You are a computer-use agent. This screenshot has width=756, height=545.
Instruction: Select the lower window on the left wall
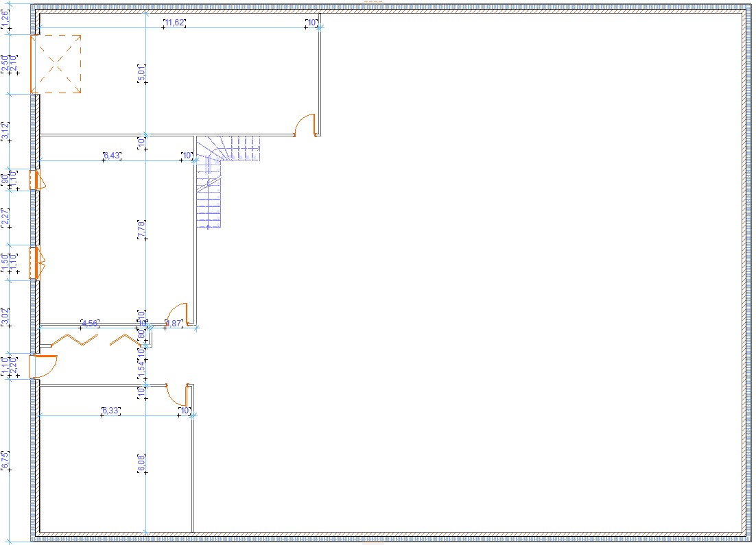coord(35,263)
